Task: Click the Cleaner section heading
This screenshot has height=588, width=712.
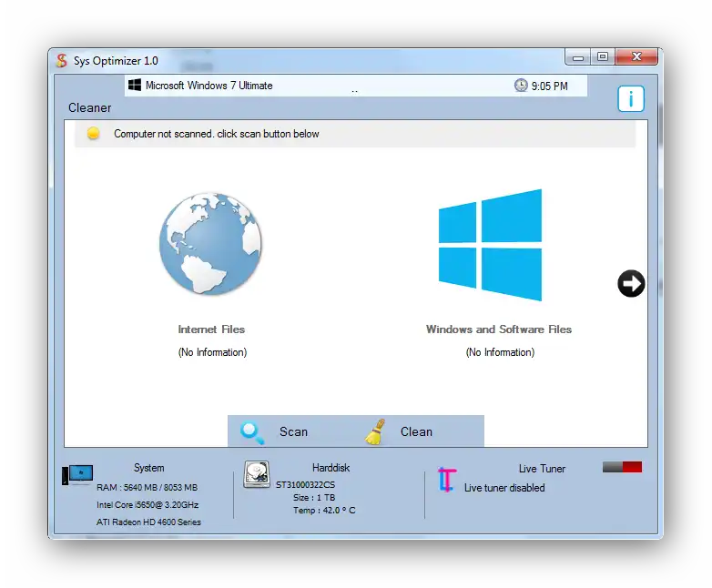Action: pyautogui.click(x=89, y=107)
